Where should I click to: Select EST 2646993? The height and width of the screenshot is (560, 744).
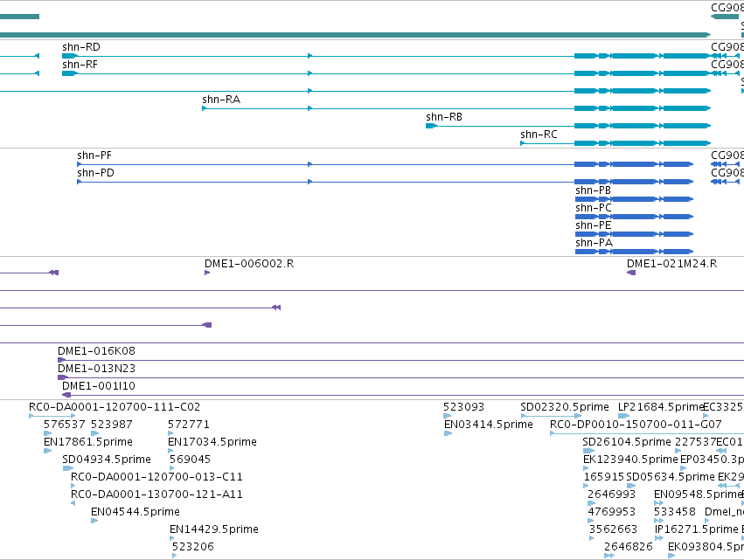[611, 494]
